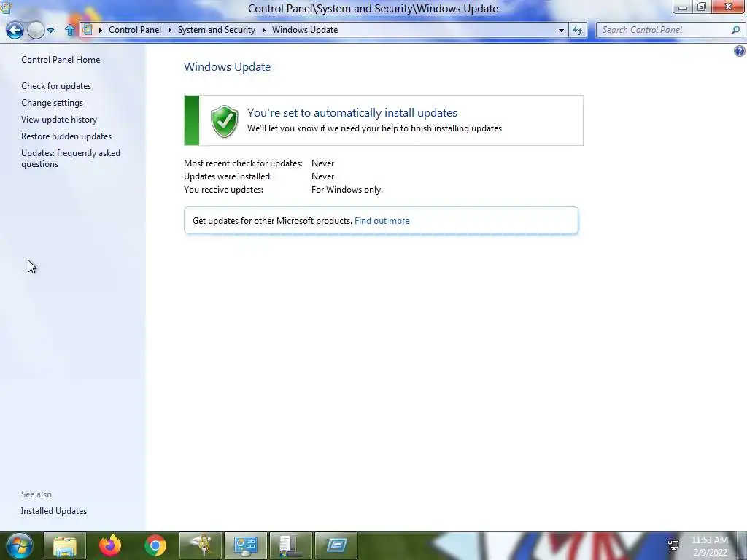Click the Forward navigation arrow button
747x560 pixels.
tap(36, 31)
